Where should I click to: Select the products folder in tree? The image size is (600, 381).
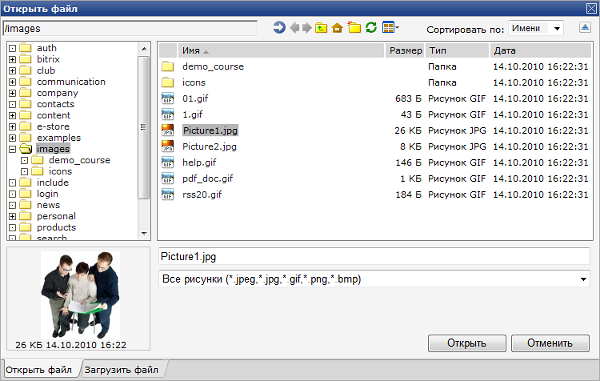pyautogui.click(x=56, y=228)
